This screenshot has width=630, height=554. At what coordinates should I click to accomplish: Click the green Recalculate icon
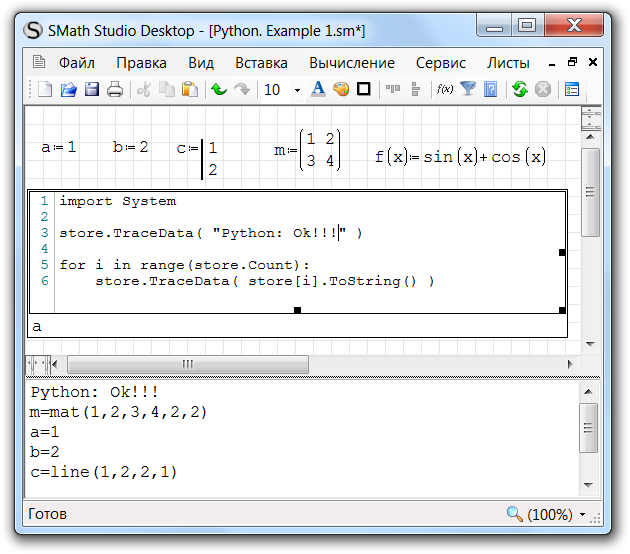pyautogui.click(x=519, y=90)
